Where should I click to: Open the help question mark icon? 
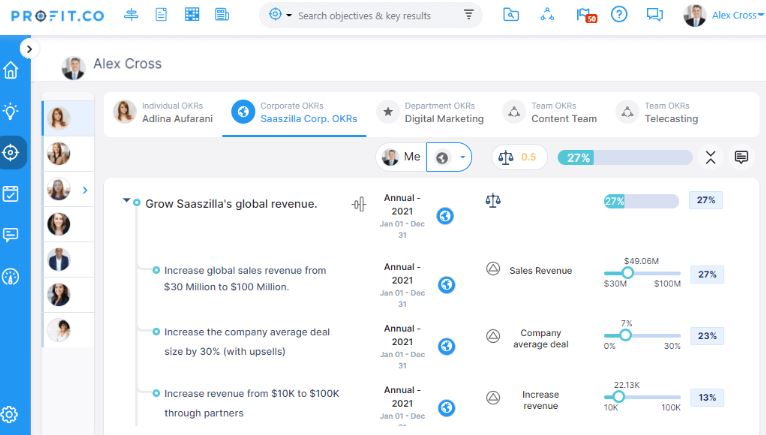[x=619, y=15]
